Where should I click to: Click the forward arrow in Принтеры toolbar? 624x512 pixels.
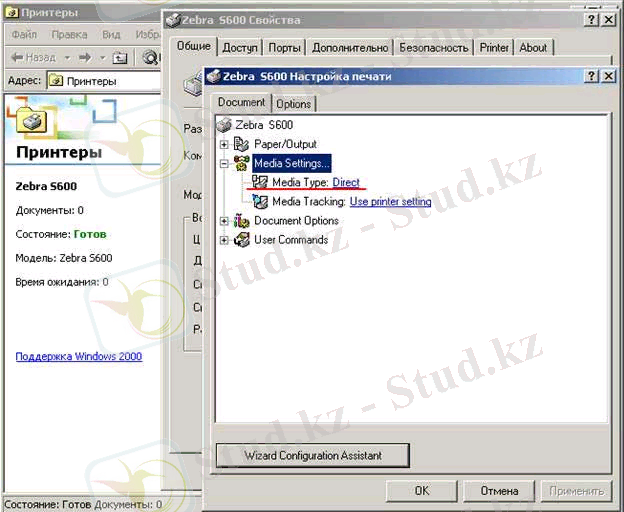pyautogui.click(x=85, y=58)
